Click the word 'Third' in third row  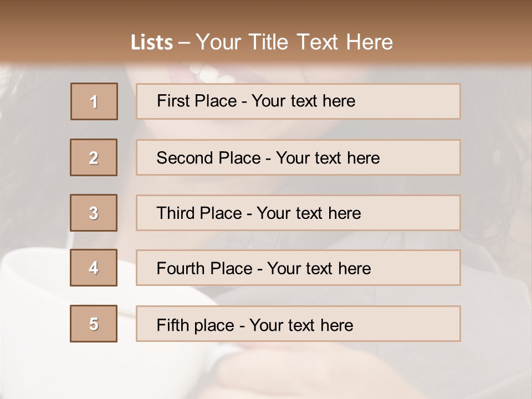tap(176, 213)
